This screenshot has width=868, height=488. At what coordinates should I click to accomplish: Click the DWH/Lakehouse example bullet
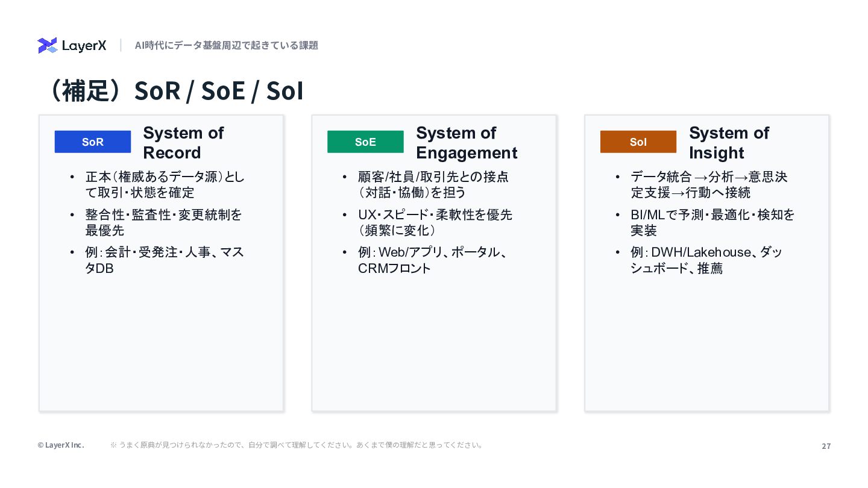click(706, 260)
